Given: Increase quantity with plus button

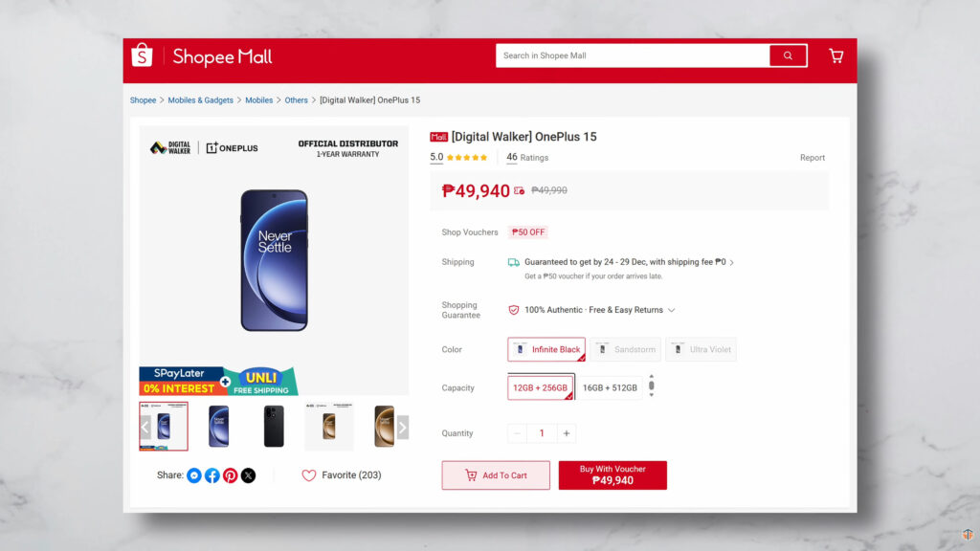Looking at the screenshot, I should [567, 433].
